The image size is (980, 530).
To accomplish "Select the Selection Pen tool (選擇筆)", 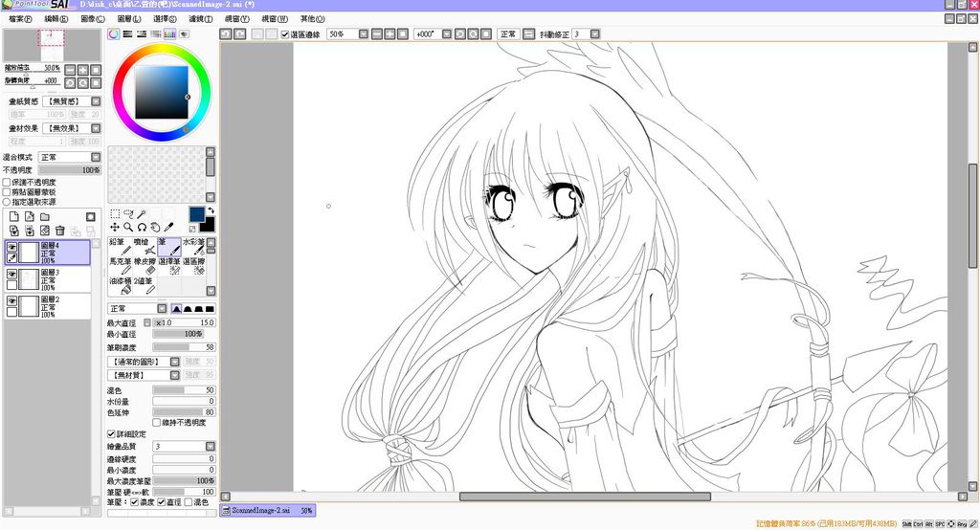I will click(x=168, y=266).
